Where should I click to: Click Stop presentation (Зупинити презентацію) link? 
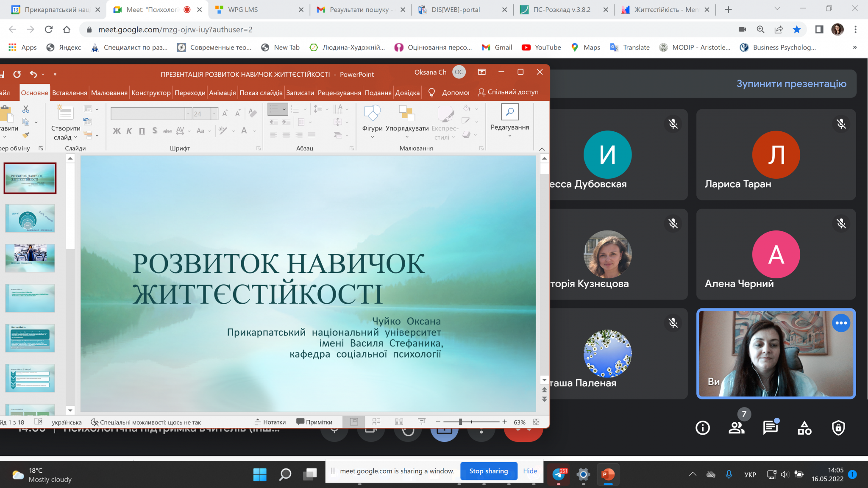pyautogui.click(x=791, y=84)
